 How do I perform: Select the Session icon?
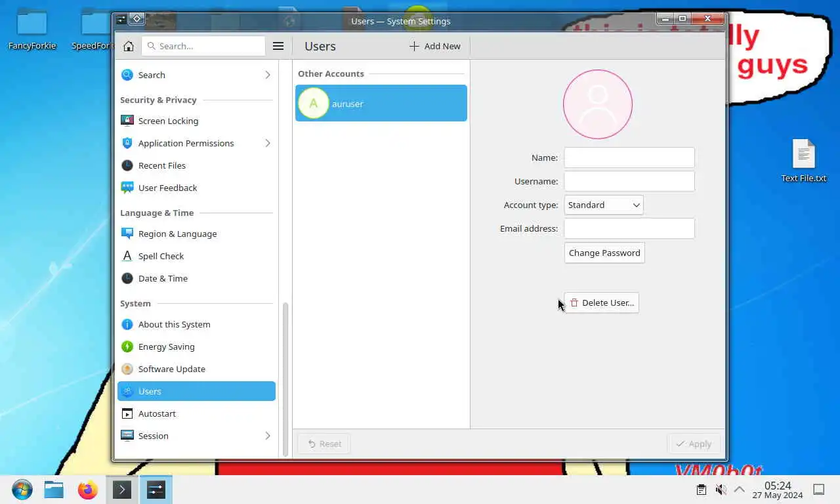tap(127, 436)
